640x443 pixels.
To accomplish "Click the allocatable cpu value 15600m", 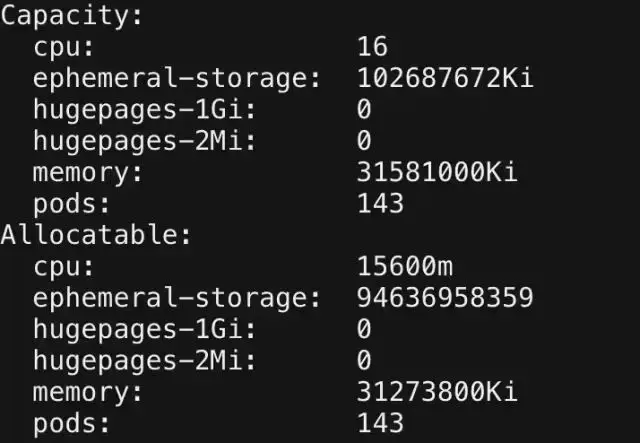I will [x=405, y=266].
